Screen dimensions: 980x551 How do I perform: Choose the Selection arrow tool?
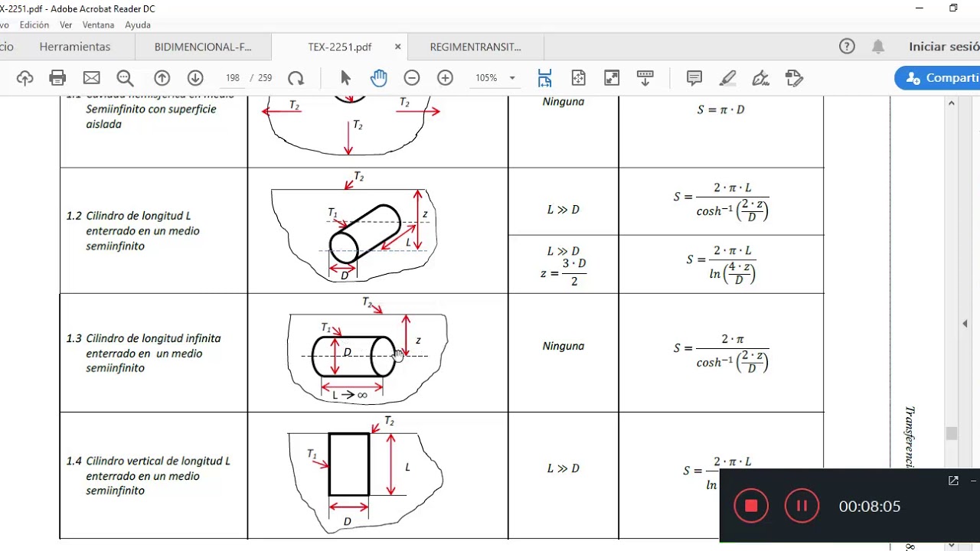click(x=345, y=78)
